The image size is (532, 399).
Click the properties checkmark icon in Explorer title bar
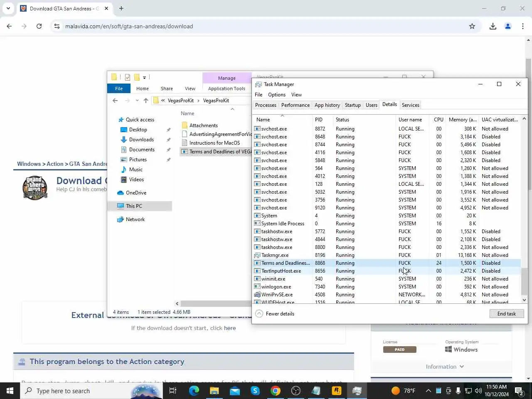click(128, 77)
